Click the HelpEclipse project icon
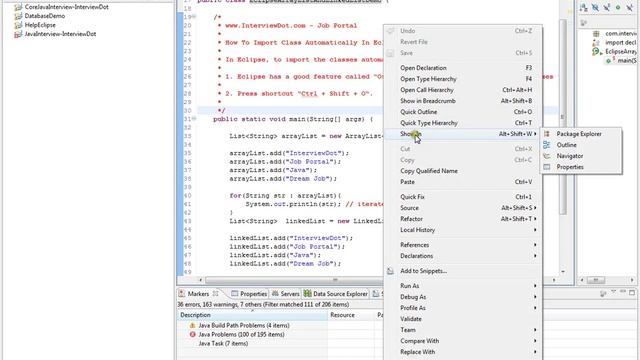The image size is (640, 360). tap(18, 25)
